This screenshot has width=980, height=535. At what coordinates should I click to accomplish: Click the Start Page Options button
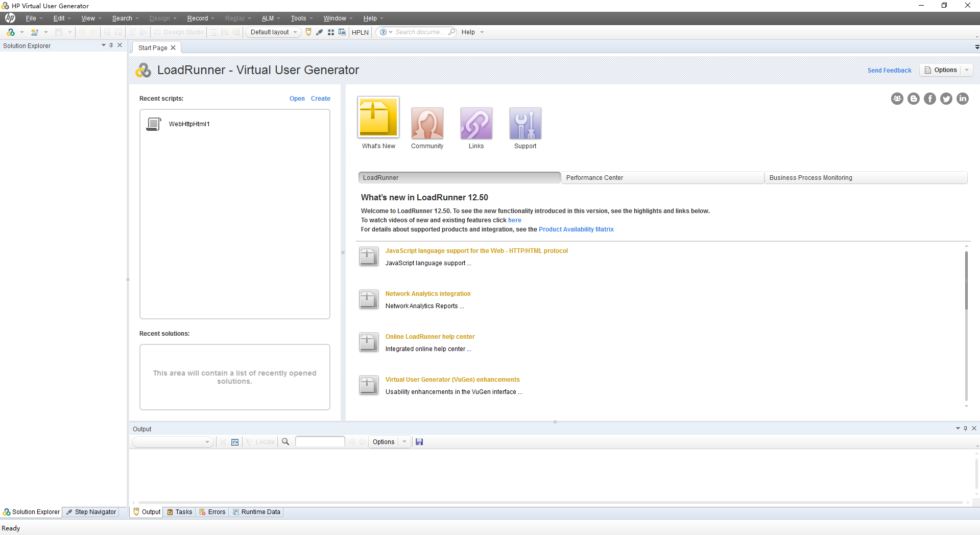941,71
